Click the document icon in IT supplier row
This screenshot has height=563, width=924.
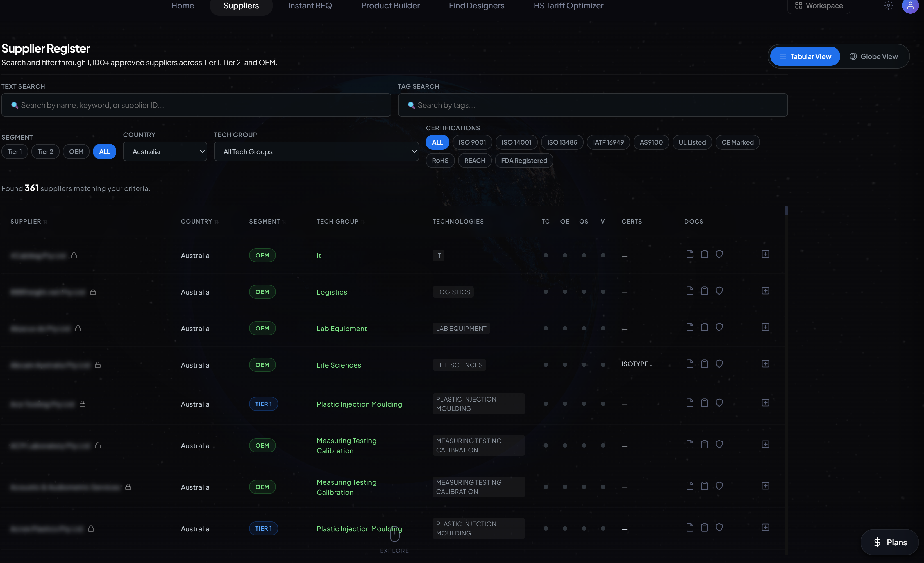point(690,254)
